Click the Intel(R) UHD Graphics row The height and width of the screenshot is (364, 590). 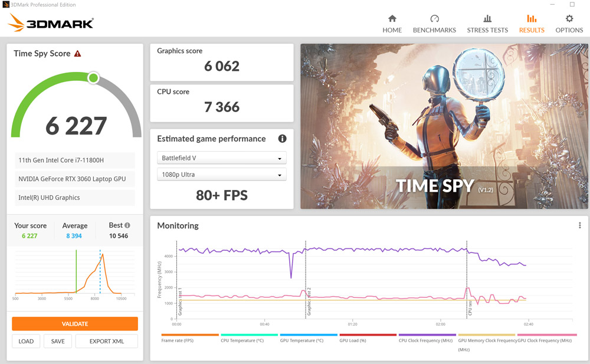pyautogui.click(x=75, y=198)
